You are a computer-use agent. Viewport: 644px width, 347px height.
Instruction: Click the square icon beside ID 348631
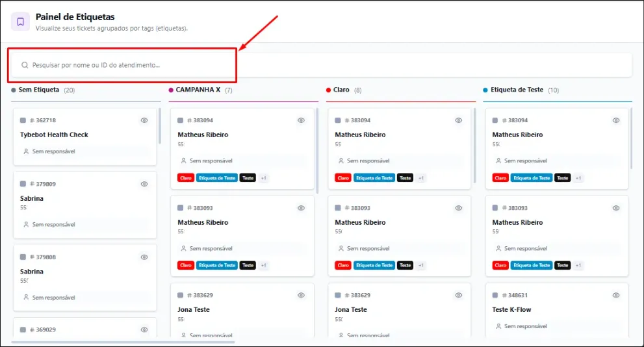click(x=495, y=295)
